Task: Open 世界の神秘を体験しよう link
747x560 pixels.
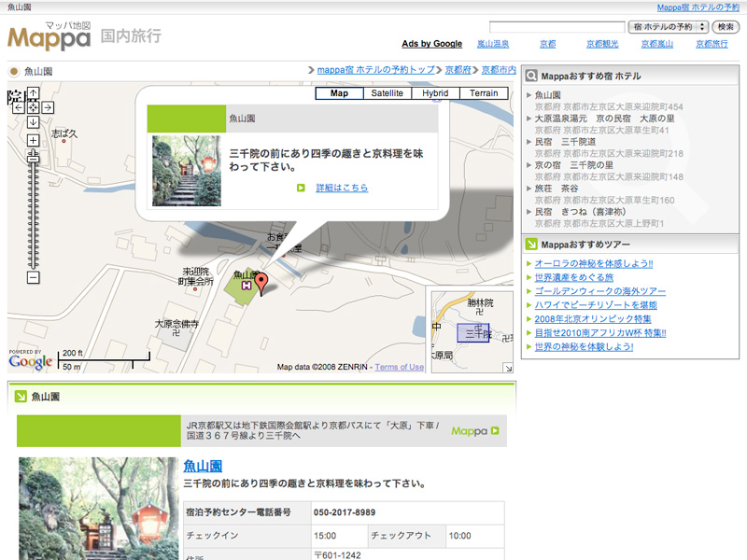Action: point(585,346)
